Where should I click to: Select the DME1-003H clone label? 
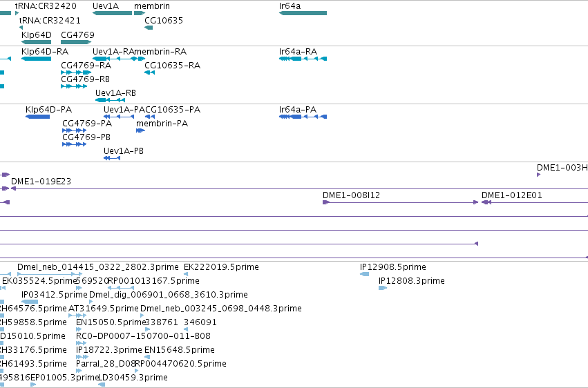point(562,168)
